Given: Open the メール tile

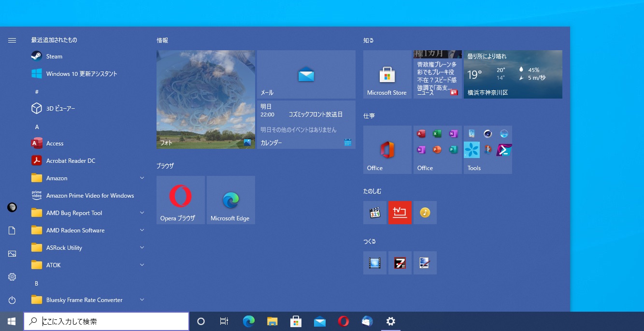Looking at the screenshot, I should [306, 74].
